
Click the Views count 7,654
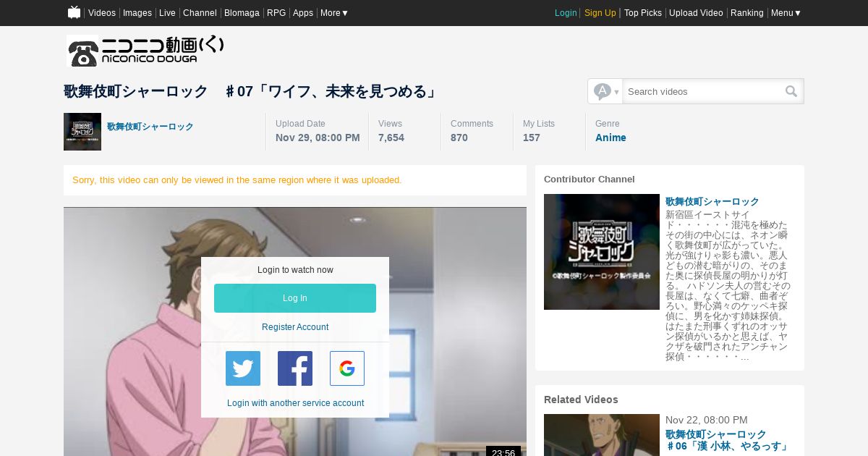click(391, 138)
